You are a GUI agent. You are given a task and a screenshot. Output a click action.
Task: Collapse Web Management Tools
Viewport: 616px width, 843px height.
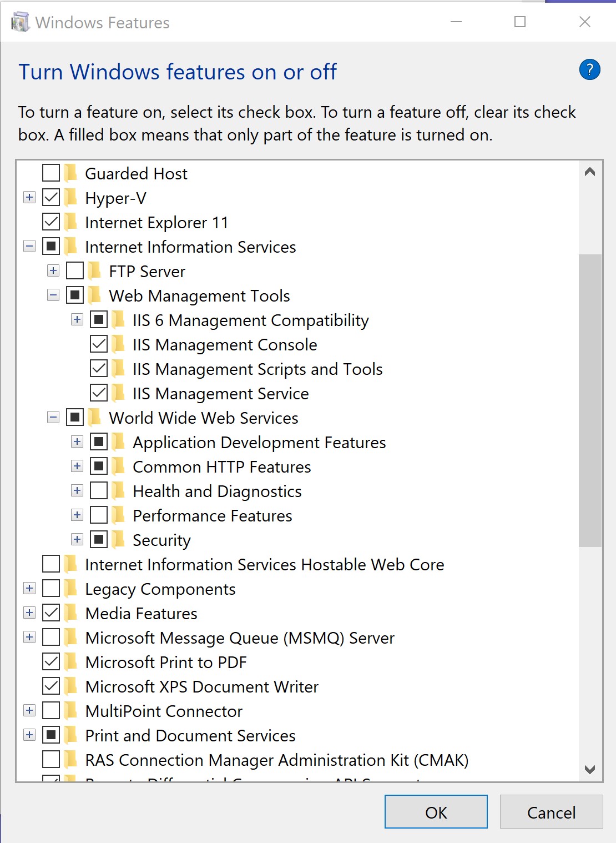[53, 295]
